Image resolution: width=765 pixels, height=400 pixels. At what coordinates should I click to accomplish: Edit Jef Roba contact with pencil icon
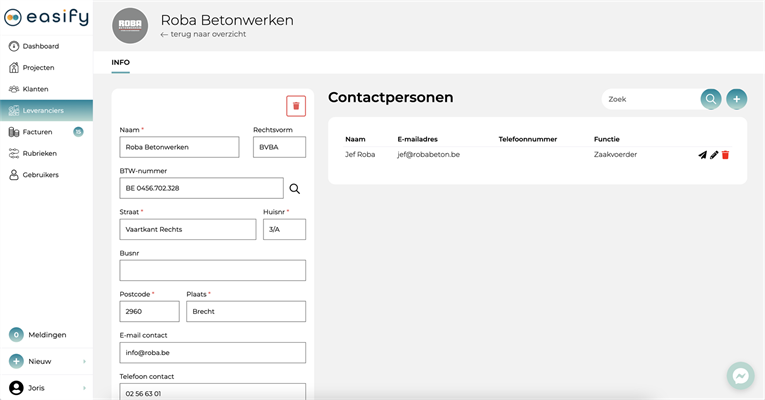pyautogui.click(x=714, y=155)
